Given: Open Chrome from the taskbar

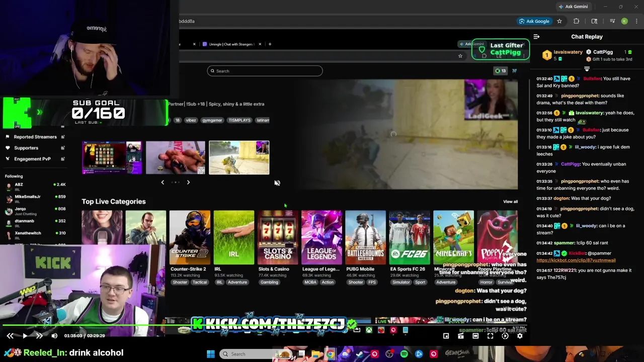Looking at the screenshot, I should 330,354.
